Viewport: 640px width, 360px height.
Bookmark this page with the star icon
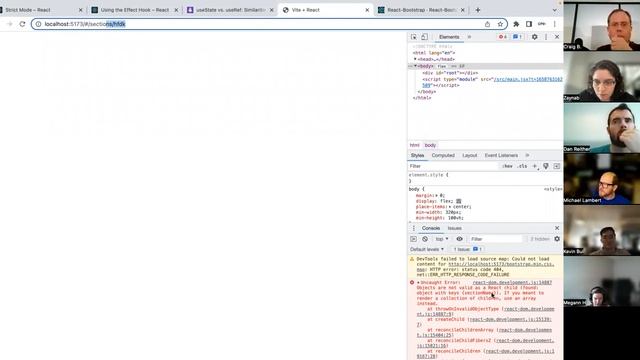500,24
